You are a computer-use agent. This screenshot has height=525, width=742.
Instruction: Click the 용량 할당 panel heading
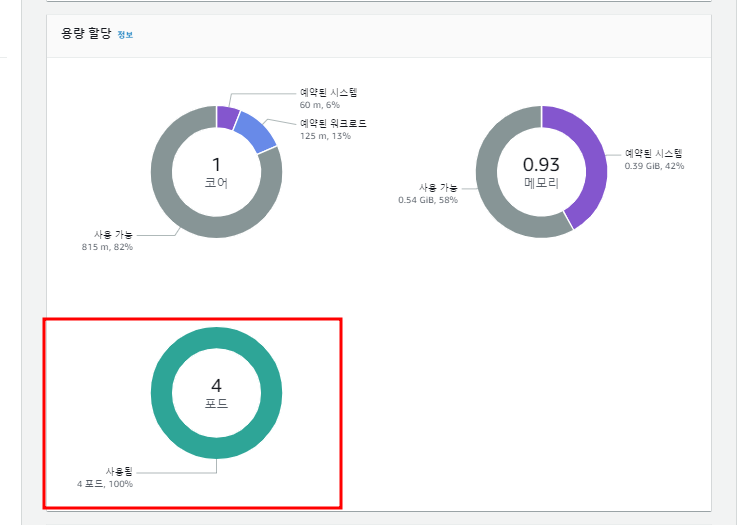click(86, 34)
